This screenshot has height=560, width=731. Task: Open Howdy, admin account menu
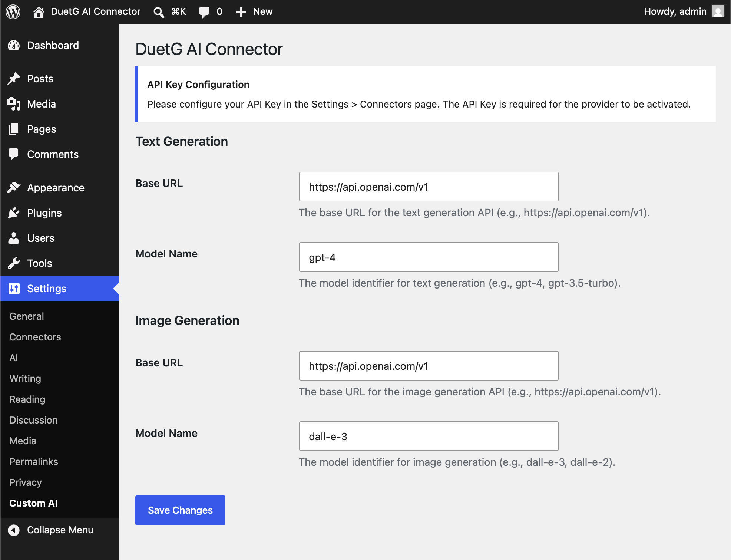[675, 11]
